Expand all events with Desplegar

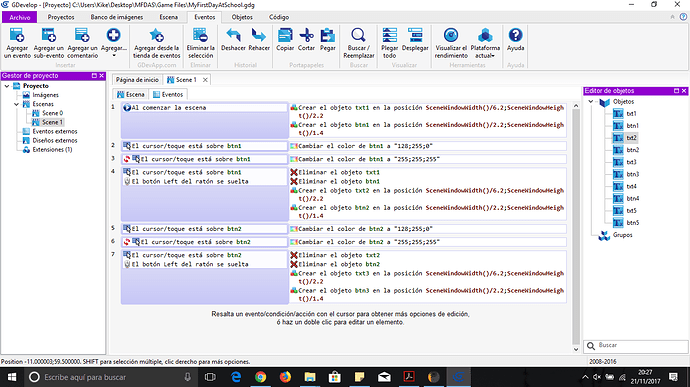tap(415, 40)
